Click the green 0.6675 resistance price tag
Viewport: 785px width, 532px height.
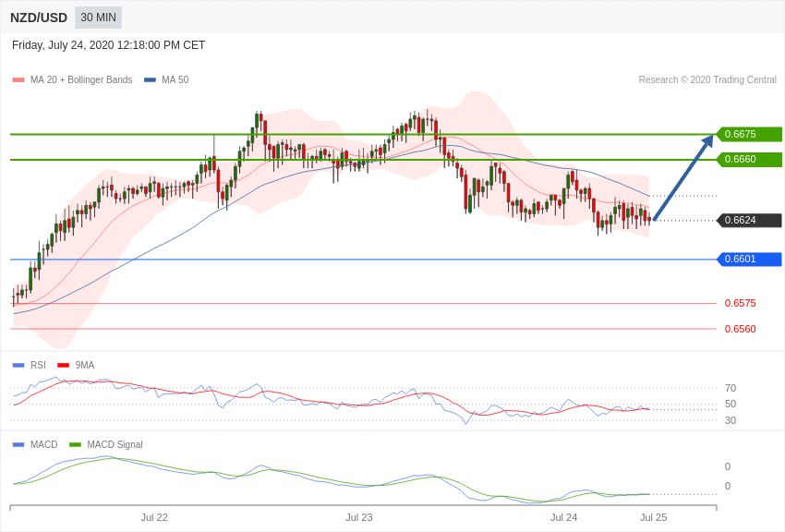750,134
